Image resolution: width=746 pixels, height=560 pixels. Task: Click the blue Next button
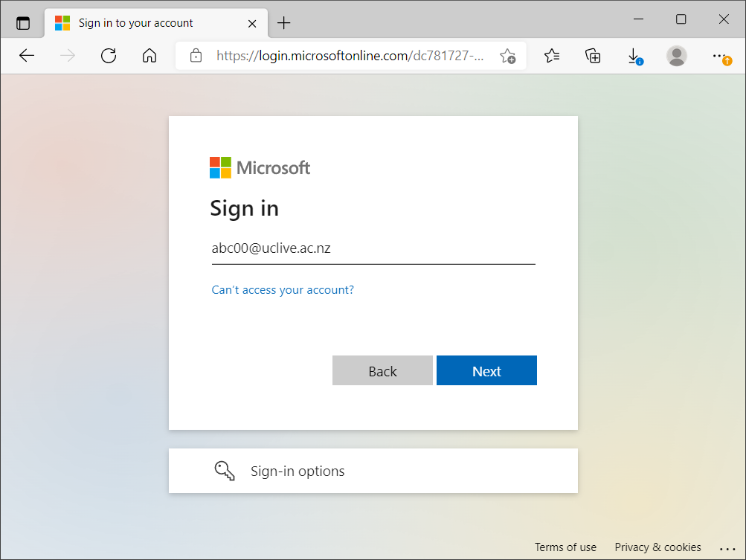[x=486, y=370]
